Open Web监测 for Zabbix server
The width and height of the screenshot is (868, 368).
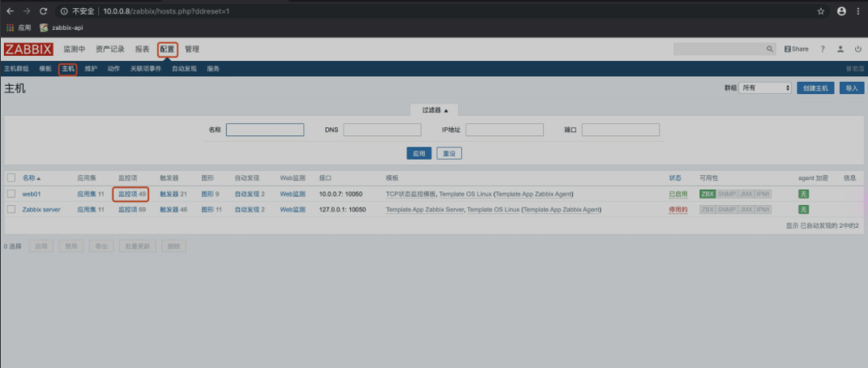coord(293,210)
